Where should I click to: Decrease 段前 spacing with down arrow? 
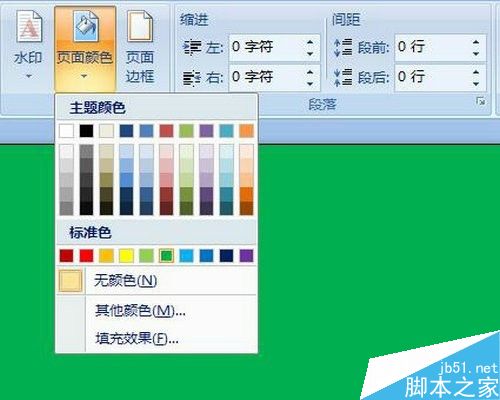(476, 54)
